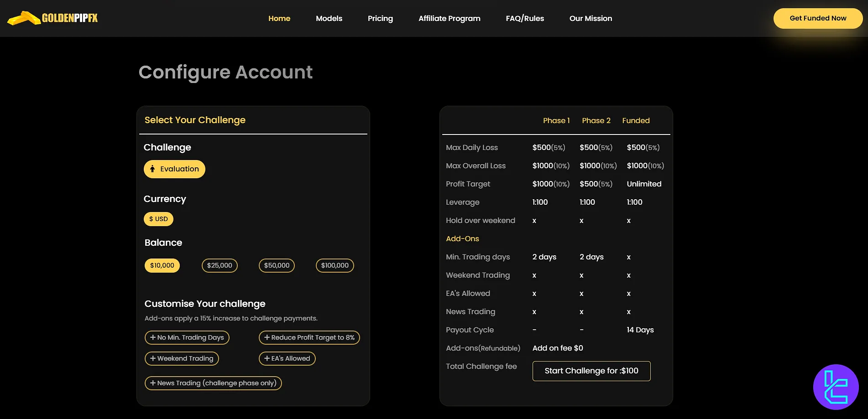The width and height of the screenshot is (868, 419).
Task: Open the chat widget in the bottom-right corner
Action: [837, 387]
